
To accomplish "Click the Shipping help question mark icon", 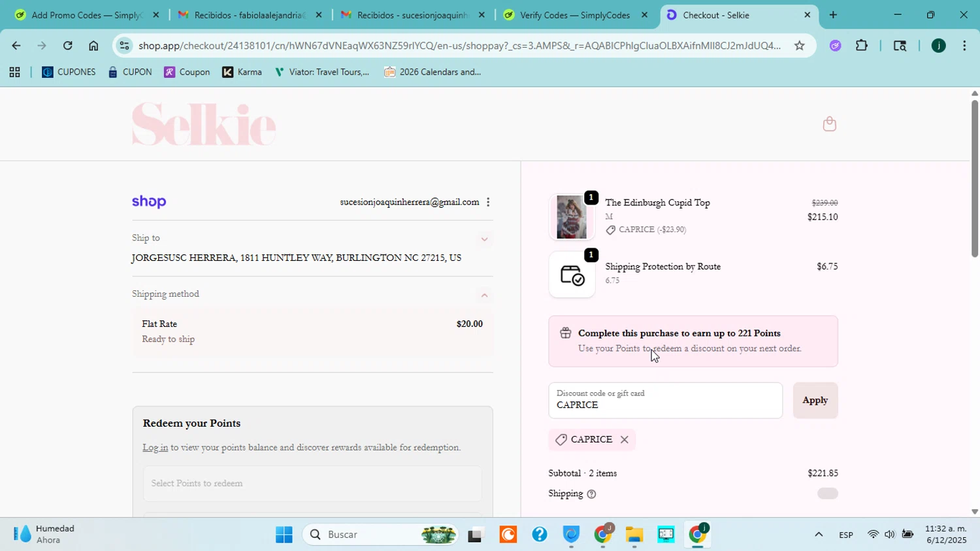I will click(591, 494).
